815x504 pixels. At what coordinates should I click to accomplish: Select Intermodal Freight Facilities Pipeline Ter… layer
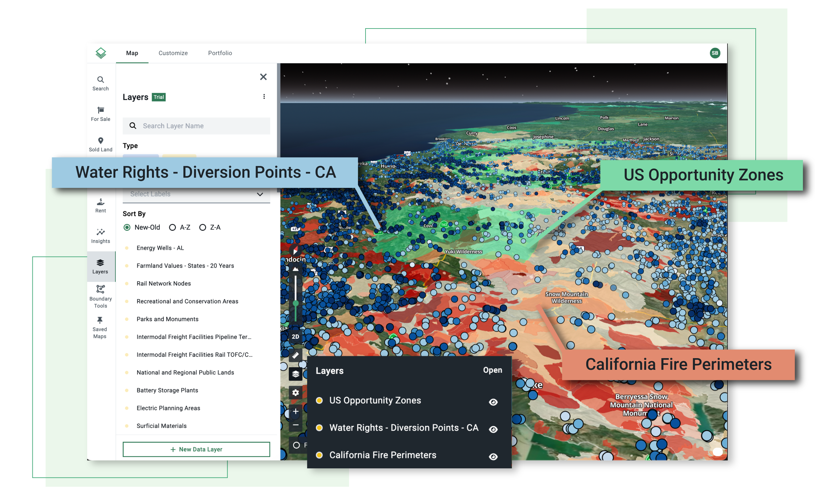tap(193, 337)
